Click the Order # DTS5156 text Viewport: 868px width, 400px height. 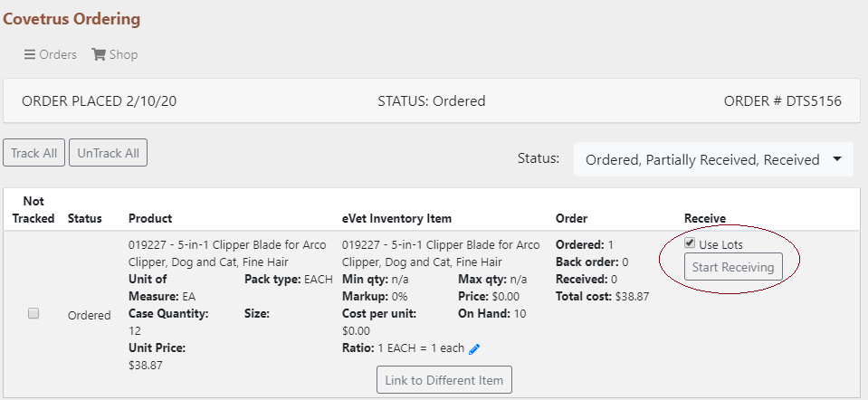(783, 101)
